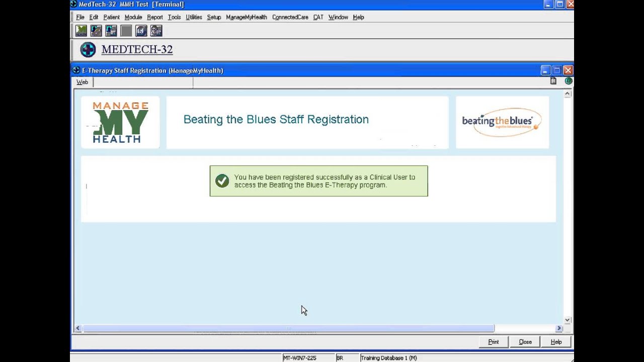Click the E-Therapy Staff Registration title bar icon

pos(76,70)
